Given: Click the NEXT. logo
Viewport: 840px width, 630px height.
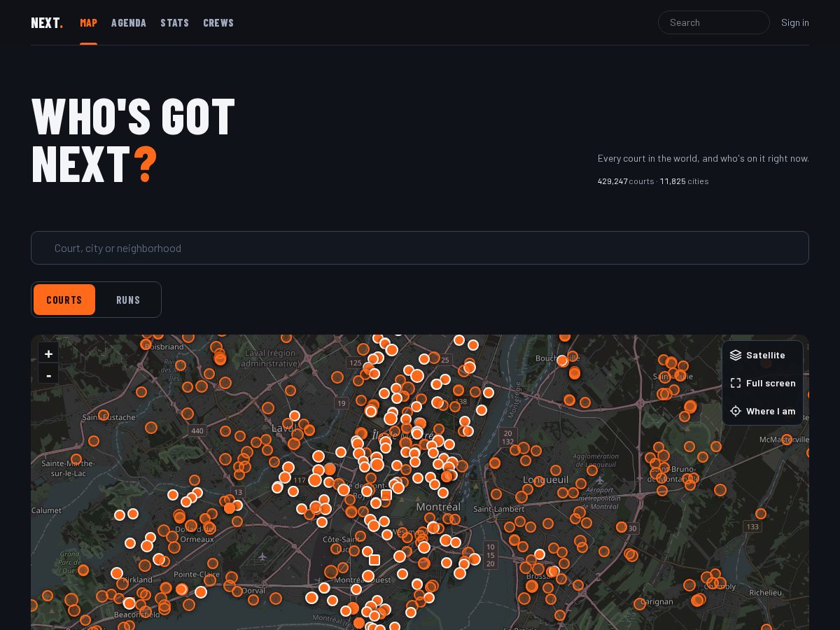Looking at the screenshot, I should pos(47,22).
